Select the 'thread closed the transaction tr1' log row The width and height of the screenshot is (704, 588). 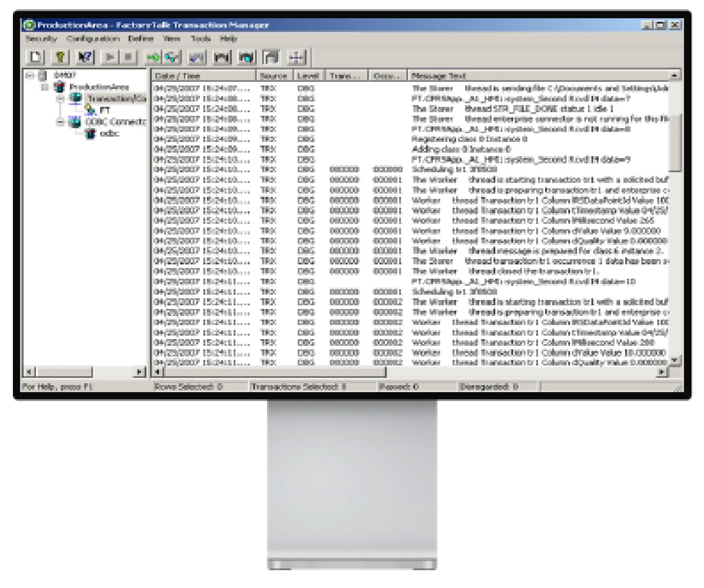(410, 271)
